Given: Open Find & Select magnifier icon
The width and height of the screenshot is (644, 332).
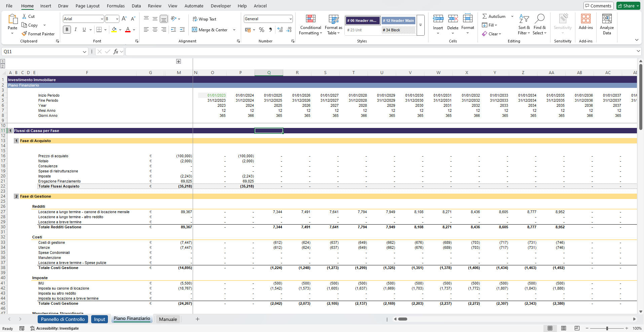Looking at the screenshot, I should pyautogui.click(x=540, y=19).
